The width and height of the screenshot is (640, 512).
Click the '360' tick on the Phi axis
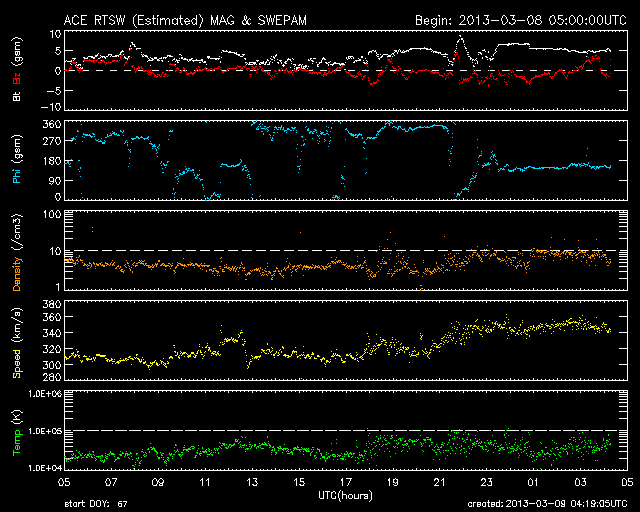[52, 124]
